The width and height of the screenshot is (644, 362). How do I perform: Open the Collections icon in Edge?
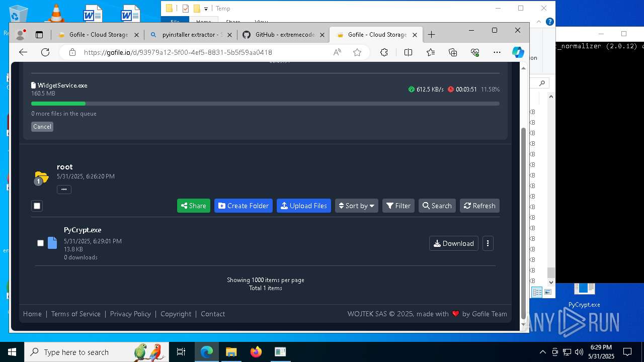click(453, 52)
